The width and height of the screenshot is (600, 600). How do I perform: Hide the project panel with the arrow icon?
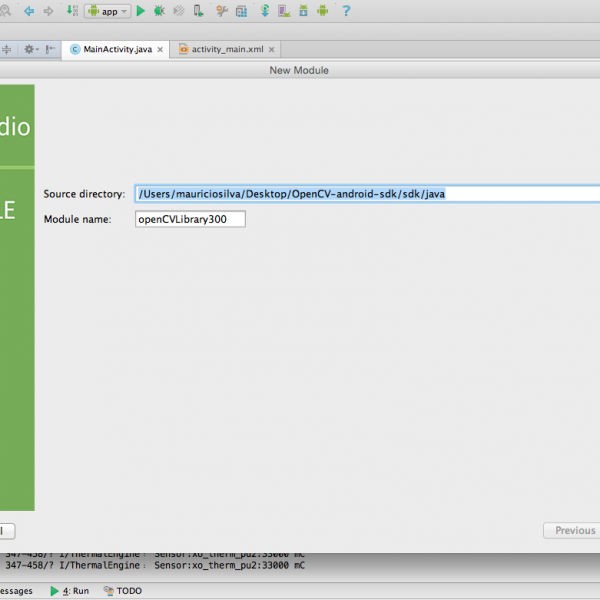pos(50,49)
